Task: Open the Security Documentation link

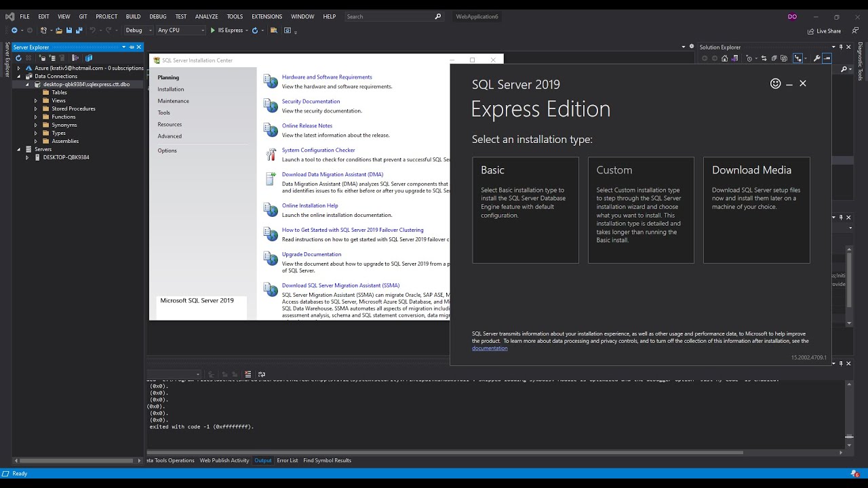Action: [x=311, y=101]
